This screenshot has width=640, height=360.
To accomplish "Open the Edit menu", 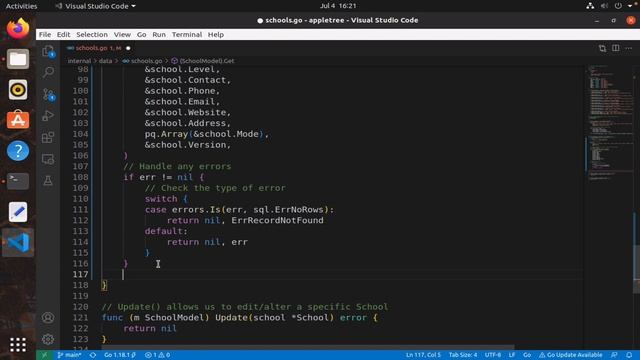I will [63, 35].
